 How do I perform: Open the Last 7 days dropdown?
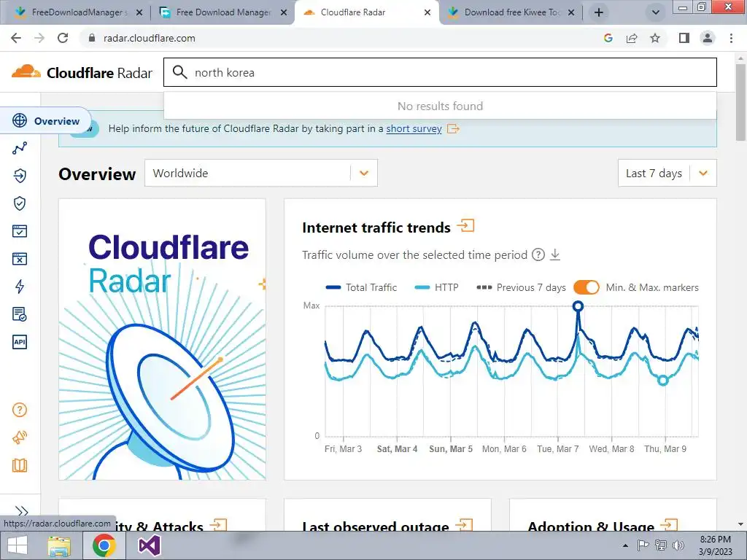click(x=667, y=173)
